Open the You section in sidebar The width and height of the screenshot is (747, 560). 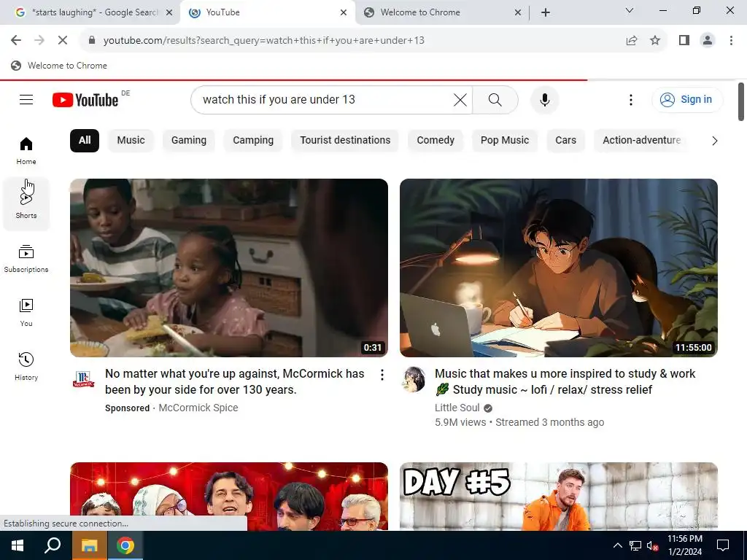click(x=26, y=312)
